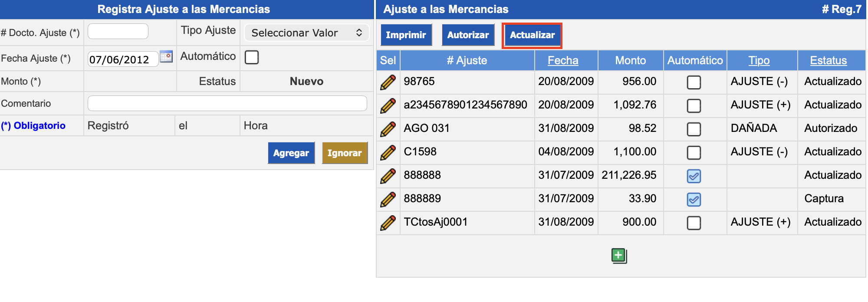868x302 pixels.
Task: Enable the Automático checkbox in the form
Action: (252, 57)
